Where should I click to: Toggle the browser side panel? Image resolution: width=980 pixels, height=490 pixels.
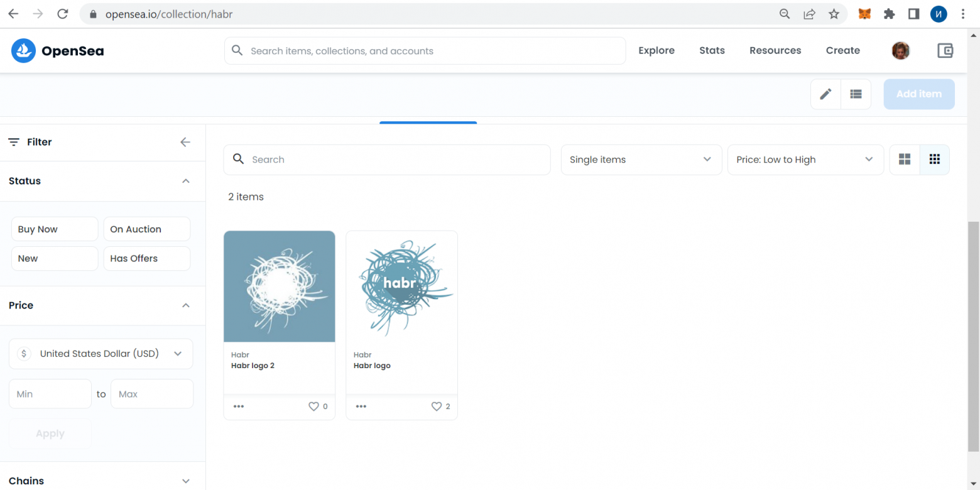913,14
